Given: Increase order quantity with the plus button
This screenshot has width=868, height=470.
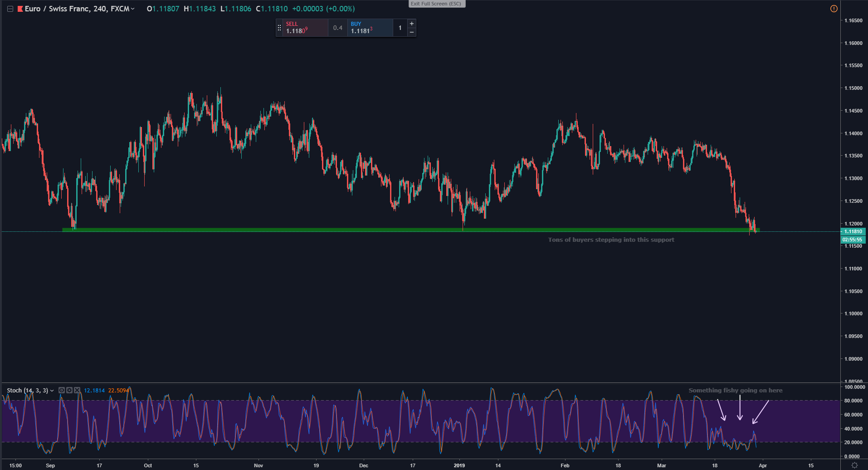Looking at the screenshot, I should [x=411, y=24].
